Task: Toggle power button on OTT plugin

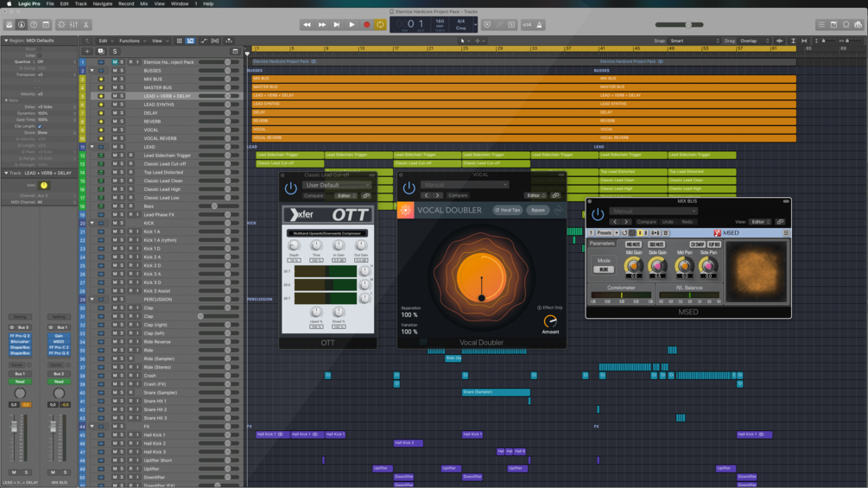Action: (x=290, y=188)
